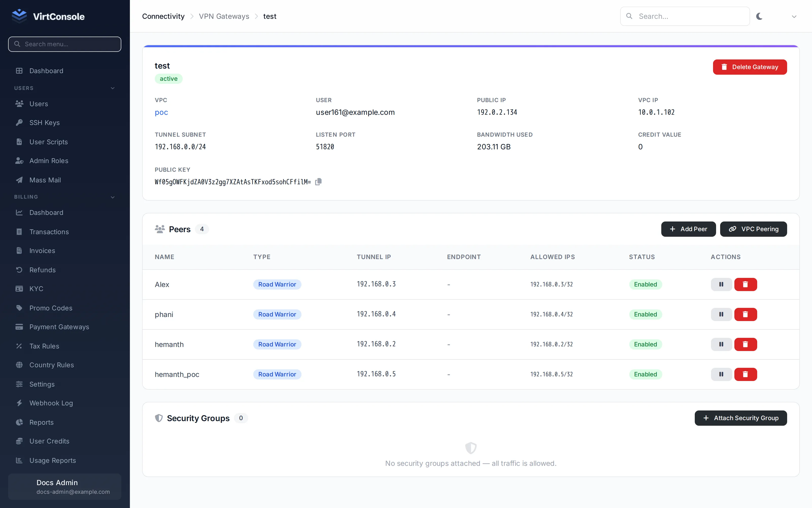Pause the hemanth peer
The height and width of the screenshot is (508, 812).
pyautogui.click(x=721, y=344)
